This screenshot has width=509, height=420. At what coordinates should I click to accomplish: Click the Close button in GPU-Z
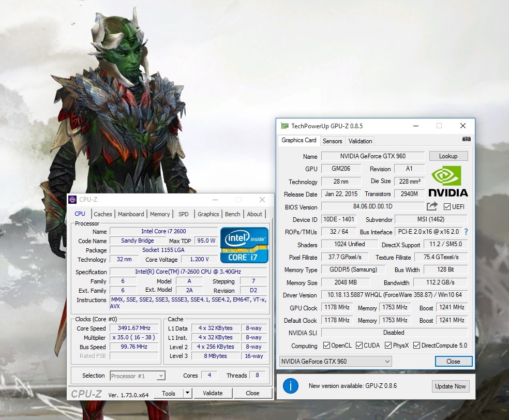[x=453, y=361]
